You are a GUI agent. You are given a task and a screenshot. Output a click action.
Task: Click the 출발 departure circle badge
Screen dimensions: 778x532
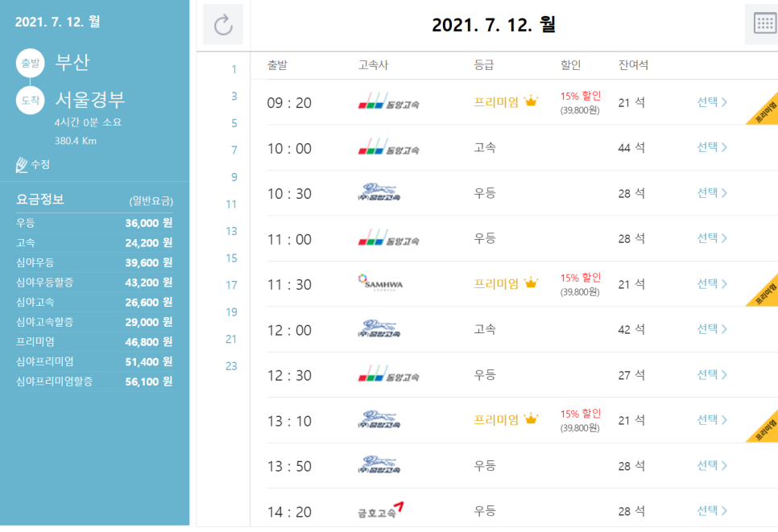(31, 64)
